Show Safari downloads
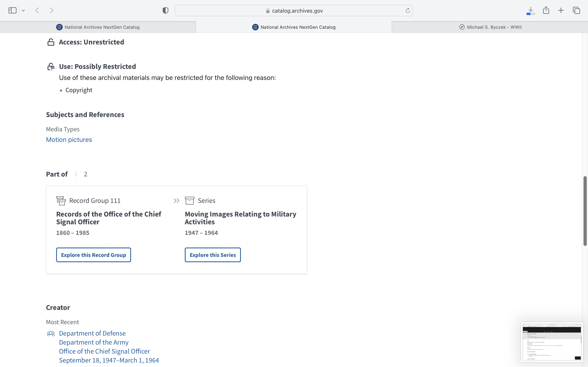This screenshot has width=588, height=367. click(x=531, y=10)
